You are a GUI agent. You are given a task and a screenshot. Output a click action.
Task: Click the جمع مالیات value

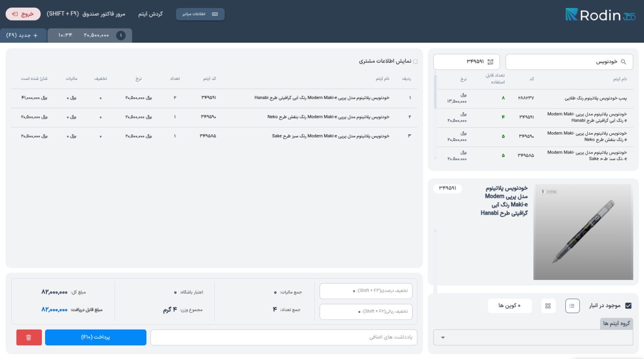click(x=275, y=293)
